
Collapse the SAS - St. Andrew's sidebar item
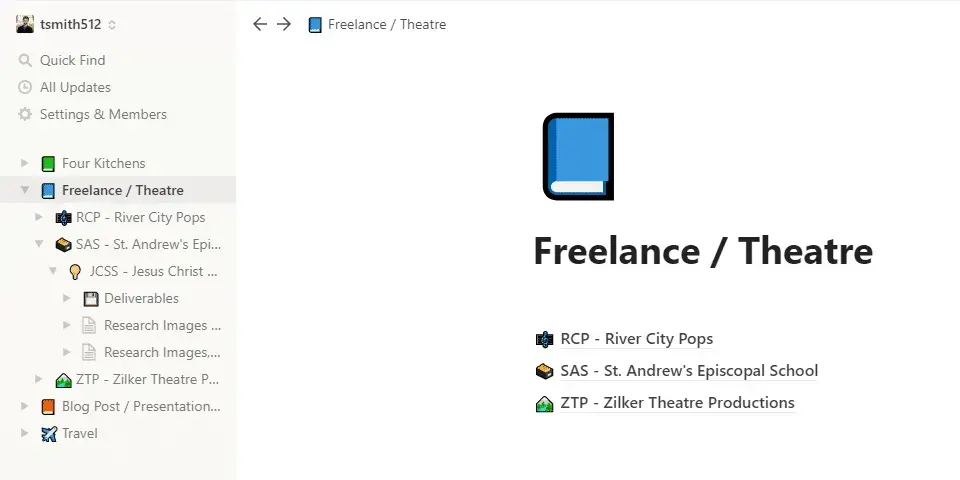click(39, 244)
